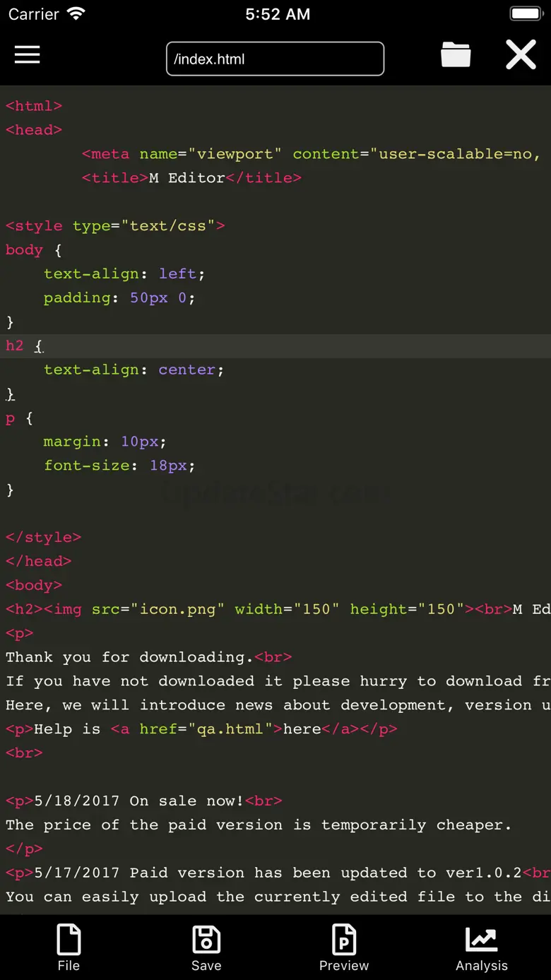The width and height of the screenshot is (551, 980).
Task: Place cursor on the <html> line
Action: tap(34, 106)
